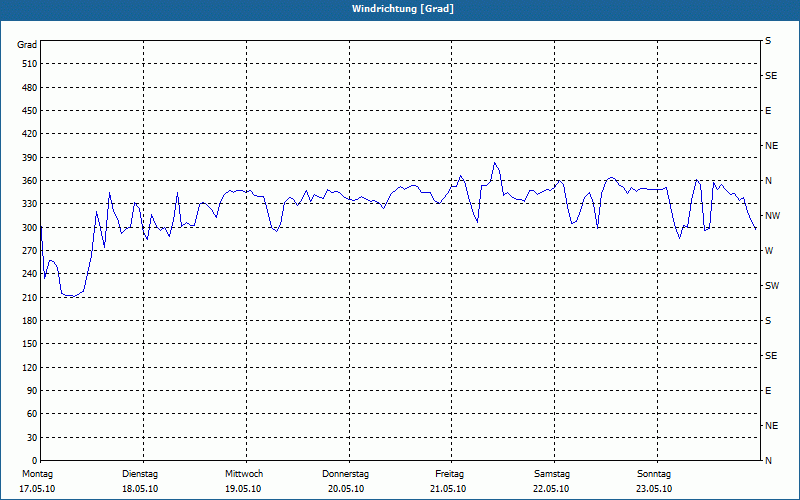The image size is (800, 500).
Task: Click the "Montag" day label
Action: (37, 474)
